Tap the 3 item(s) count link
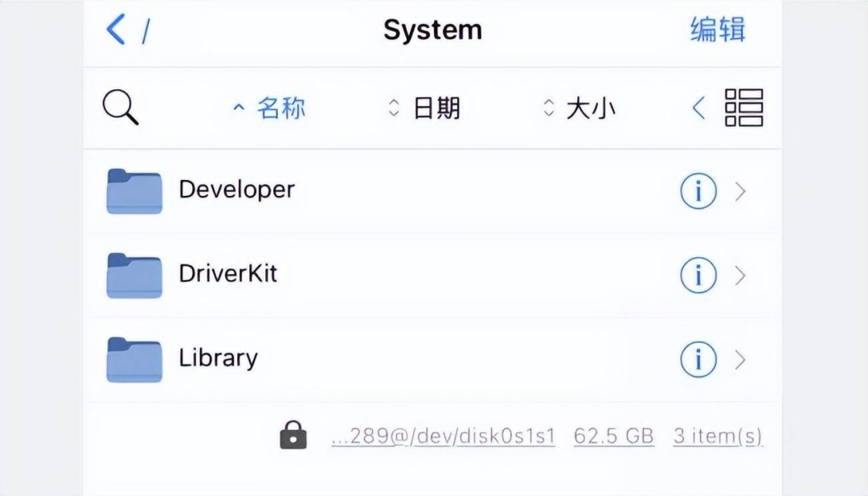Viewport: 868px width, 496px height. coord(718,437)
